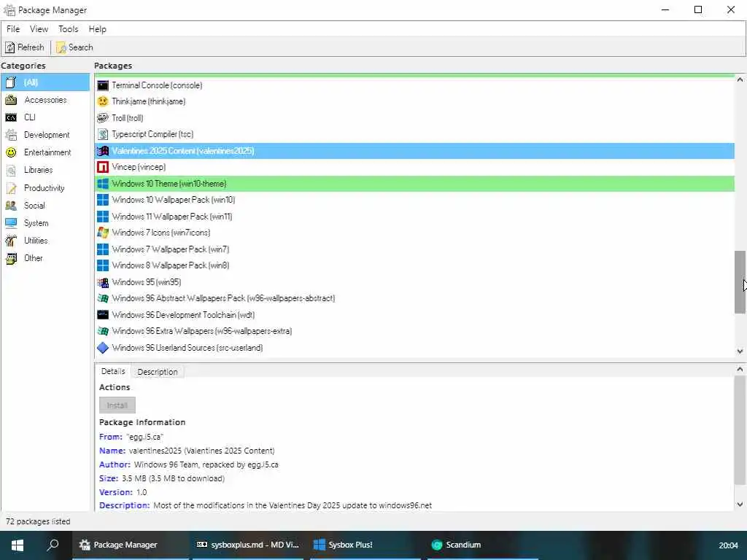Click the grayed Install button
Screen dimensions: 747x560
tap(117, 405)
